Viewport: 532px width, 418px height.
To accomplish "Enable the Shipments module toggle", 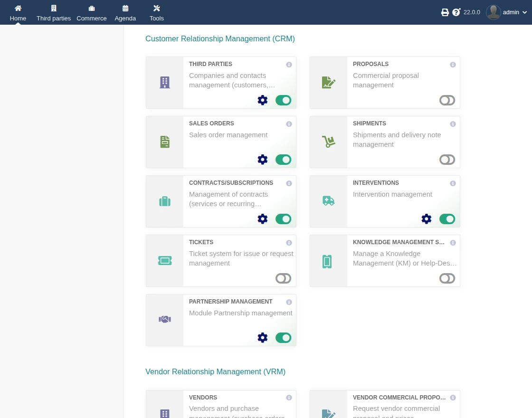I will (x=447, y=160).
